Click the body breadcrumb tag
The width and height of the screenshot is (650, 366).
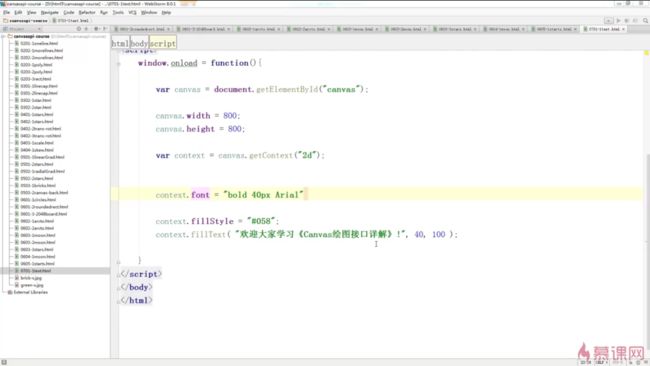pos(139,43)
